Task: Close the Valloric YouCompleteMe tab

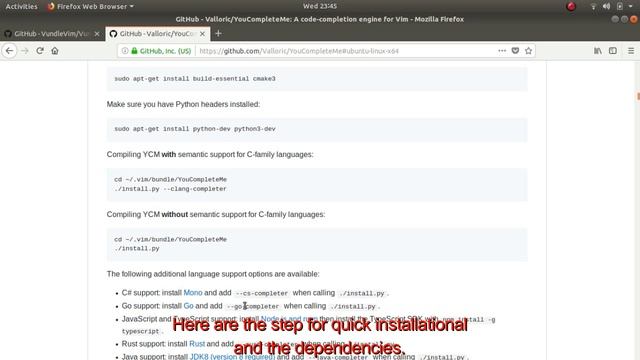Action: [202, 34]
